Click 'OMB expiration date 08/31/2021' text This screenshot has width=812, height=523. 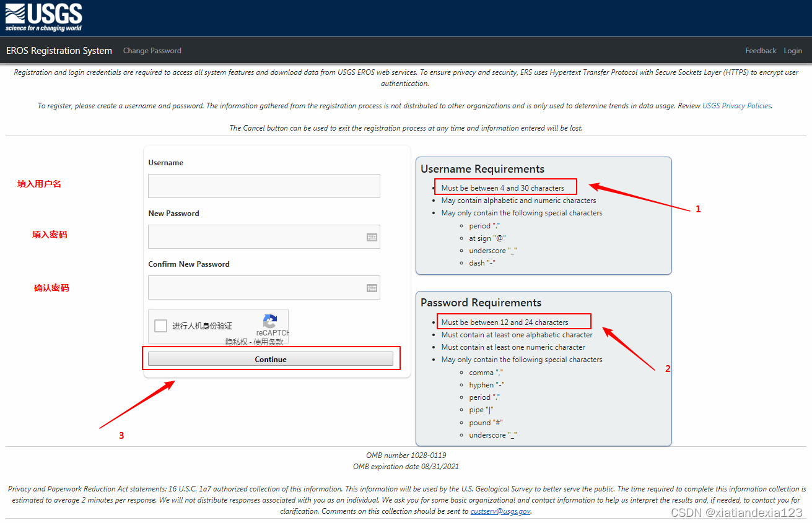[x=406, y=466]
